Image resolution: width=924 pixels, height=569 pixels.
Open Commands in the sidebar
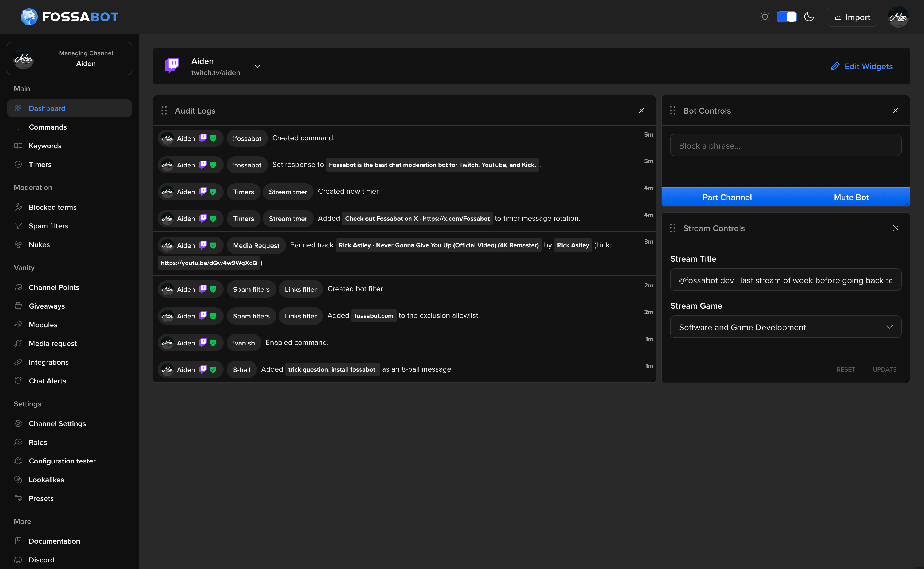pyautogui.click(x=69, y=127)
